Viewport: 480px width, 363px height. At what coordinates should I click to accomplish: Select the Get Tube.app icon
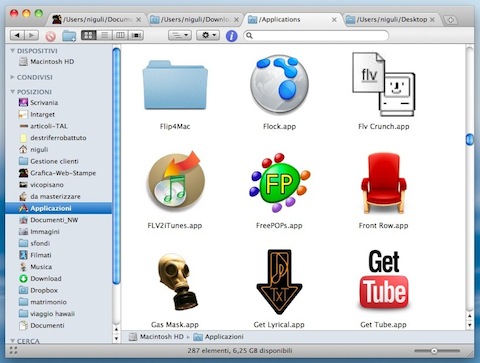[x=384, y=279]
